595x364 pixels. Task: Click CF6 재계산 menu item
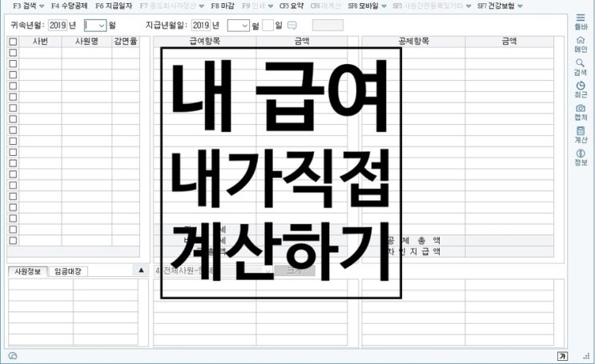click(326, 6)
